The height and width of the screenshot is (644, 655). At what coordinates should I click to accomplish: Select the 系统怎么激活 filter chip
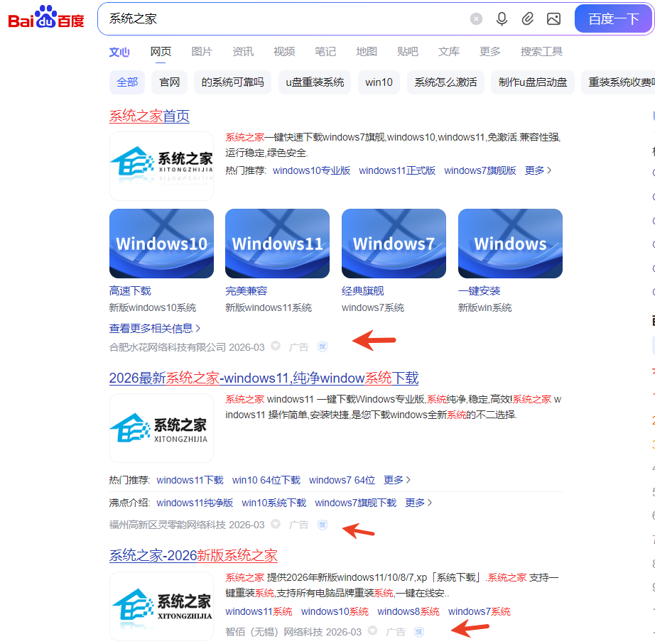coord(445,82)
